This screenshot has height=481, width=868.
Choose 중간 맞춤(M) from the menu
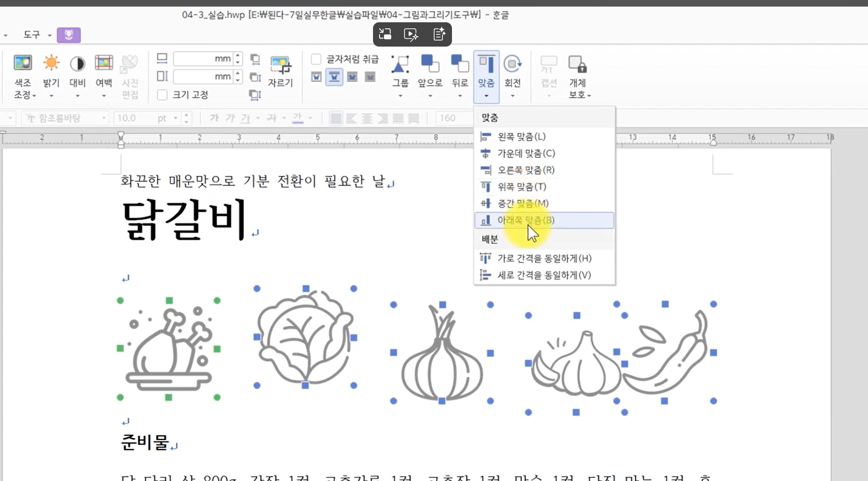click(544, 204)
